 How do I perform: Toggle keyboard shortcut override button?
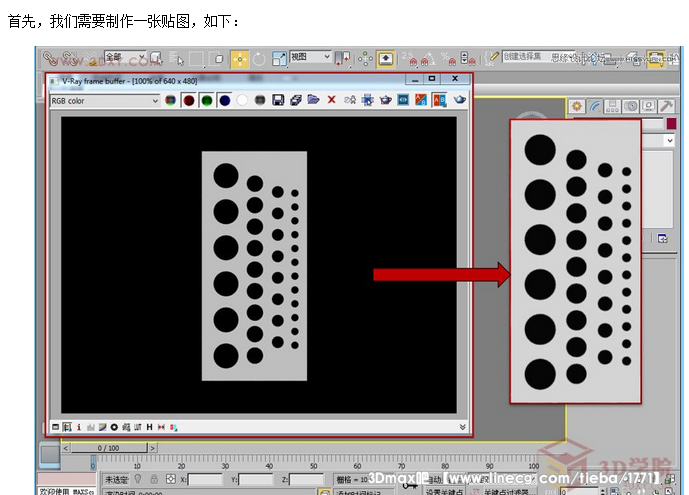tap(385, 59)
